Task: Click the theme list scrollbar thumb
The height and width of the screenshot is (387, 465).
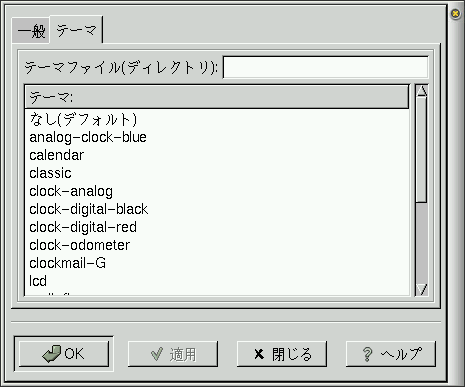Action: [422, 149]
